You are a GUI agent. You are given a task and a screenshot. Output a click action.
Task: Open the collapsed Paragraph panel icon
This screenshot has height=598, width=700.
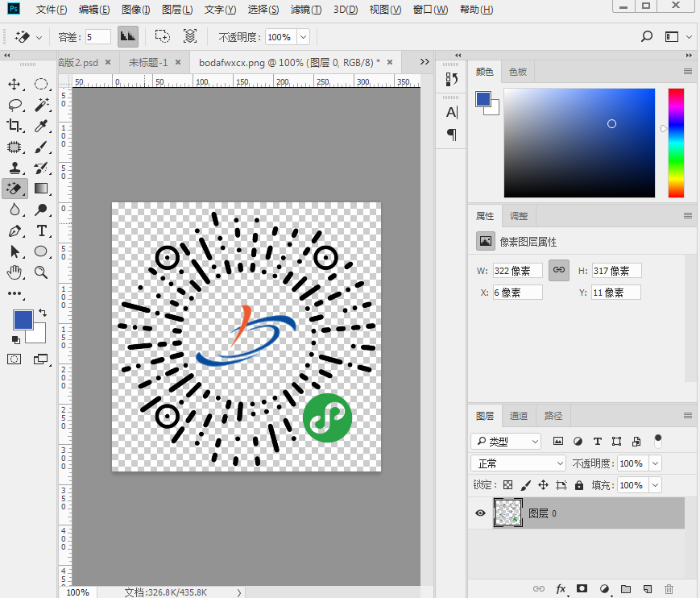(451, 134)
